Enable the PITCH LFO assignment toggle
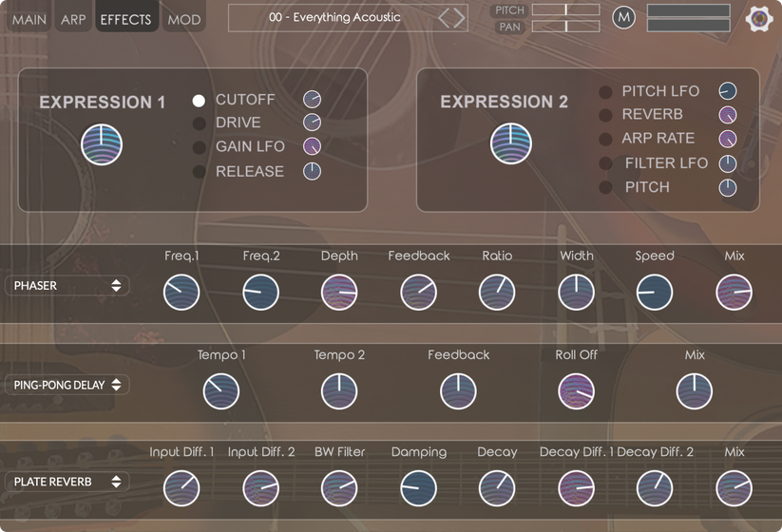782x532 pixels. (605, 92)
